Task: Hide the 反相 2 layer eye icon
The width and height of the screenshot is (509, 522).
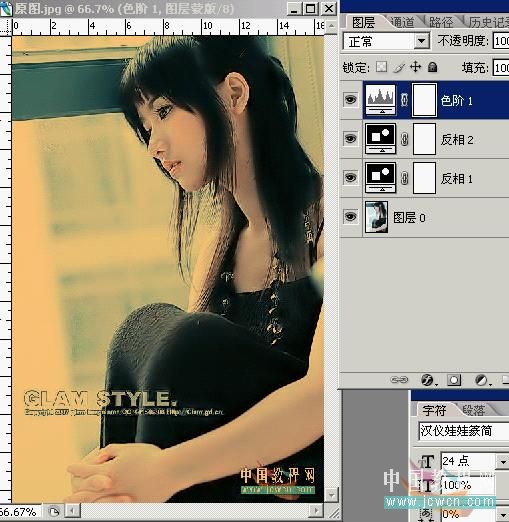Action: click(x=350, y=138)
